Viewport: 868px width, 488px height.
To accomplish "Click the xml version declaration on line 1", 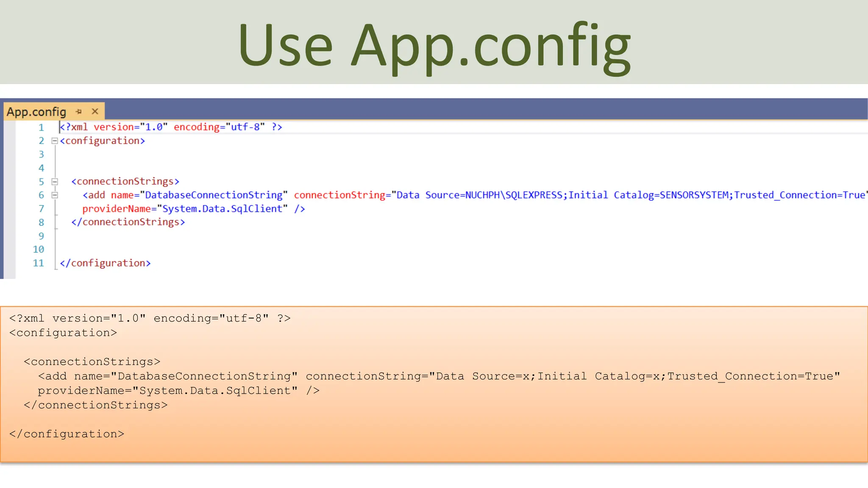I will click(x=171, y=127).
